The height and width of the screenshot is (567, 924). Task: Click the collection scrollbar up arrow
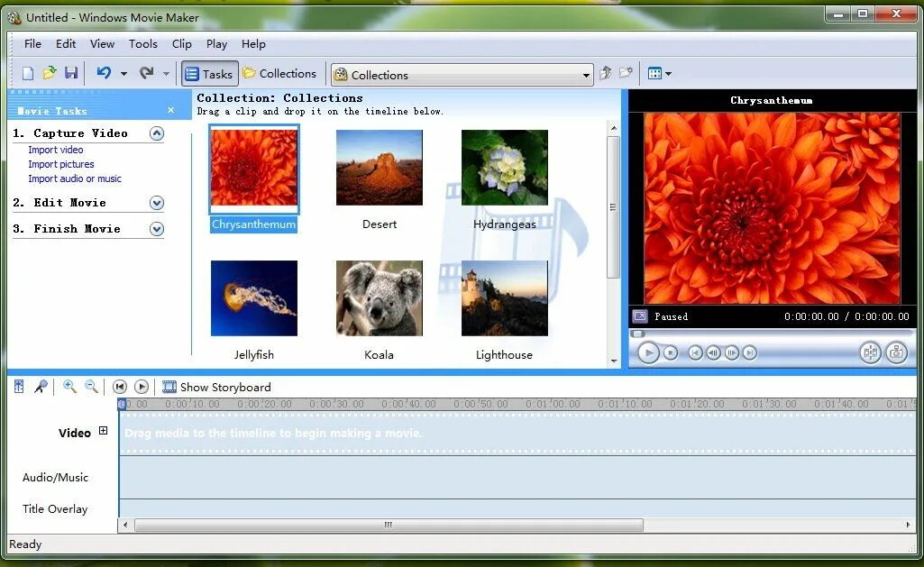coord(614,128)
